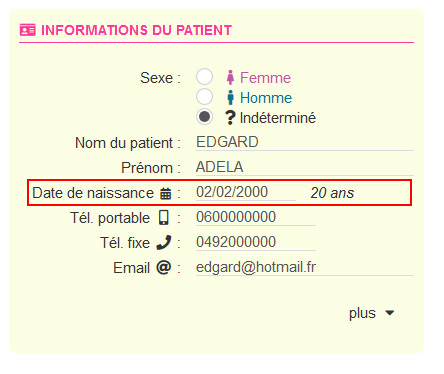Click the pink Femme figure icon

[x=230, y=77]
